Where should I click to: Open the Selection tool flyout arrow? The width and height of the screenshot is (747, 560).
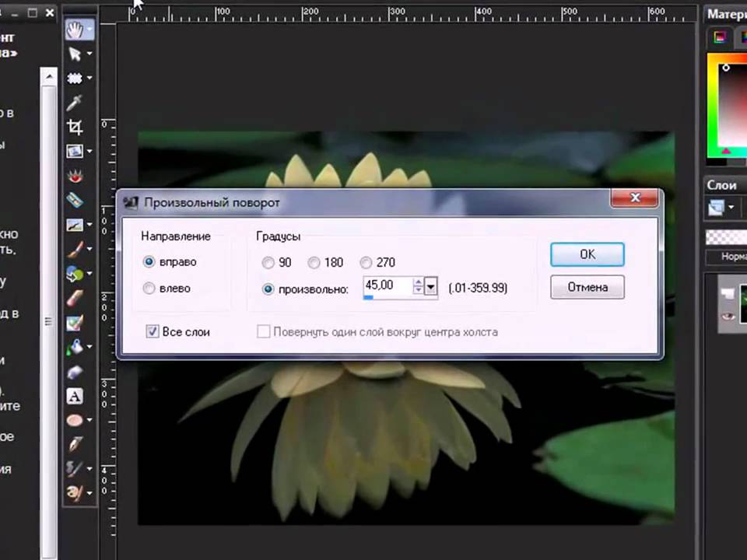tap(89, 78)
